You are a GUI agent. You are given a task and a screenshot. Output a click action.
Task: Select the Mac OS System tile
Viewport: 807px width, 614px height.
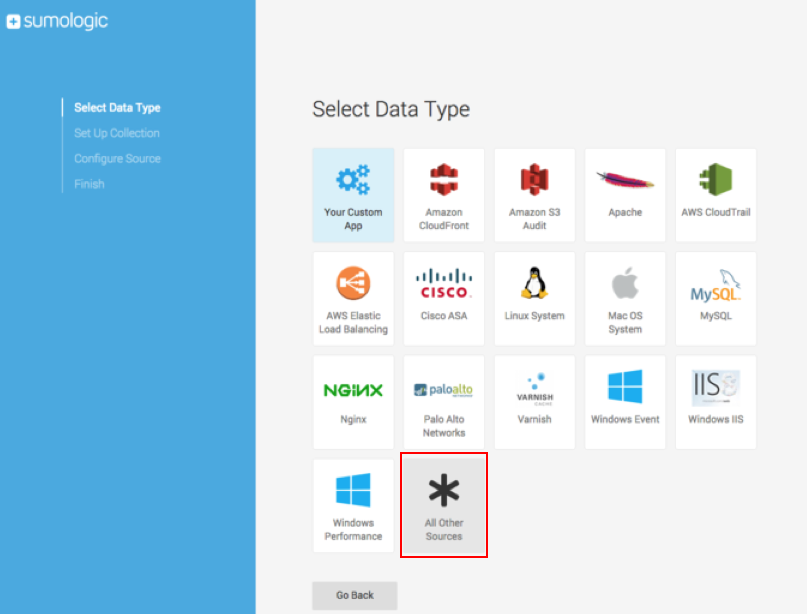625,299
